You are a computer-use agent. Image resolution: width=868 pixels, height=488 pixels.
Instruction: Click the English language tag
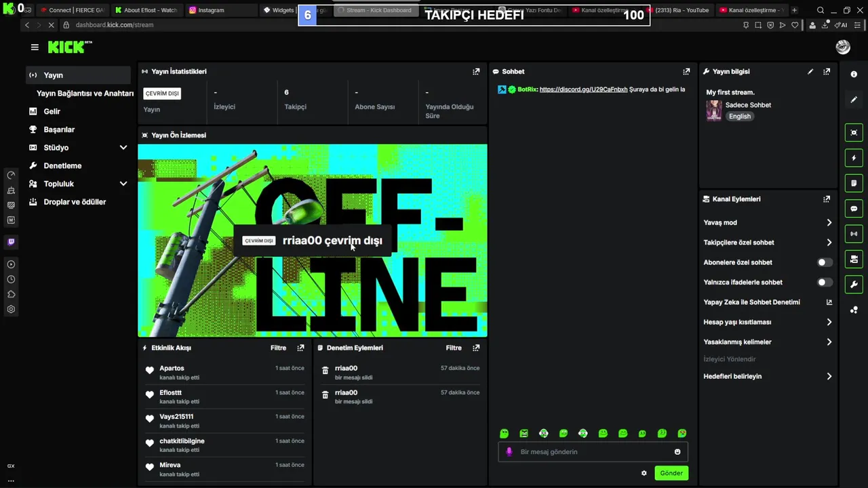coord(740,117)
